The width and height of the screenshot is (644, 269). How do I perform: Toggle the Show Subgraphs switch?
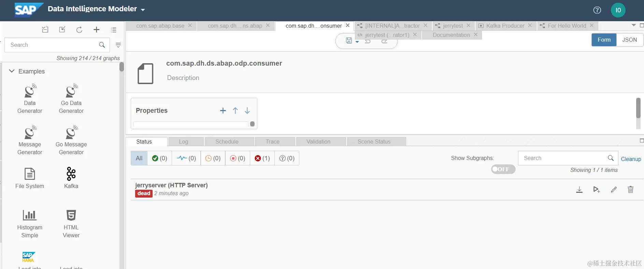pos(503,169)
